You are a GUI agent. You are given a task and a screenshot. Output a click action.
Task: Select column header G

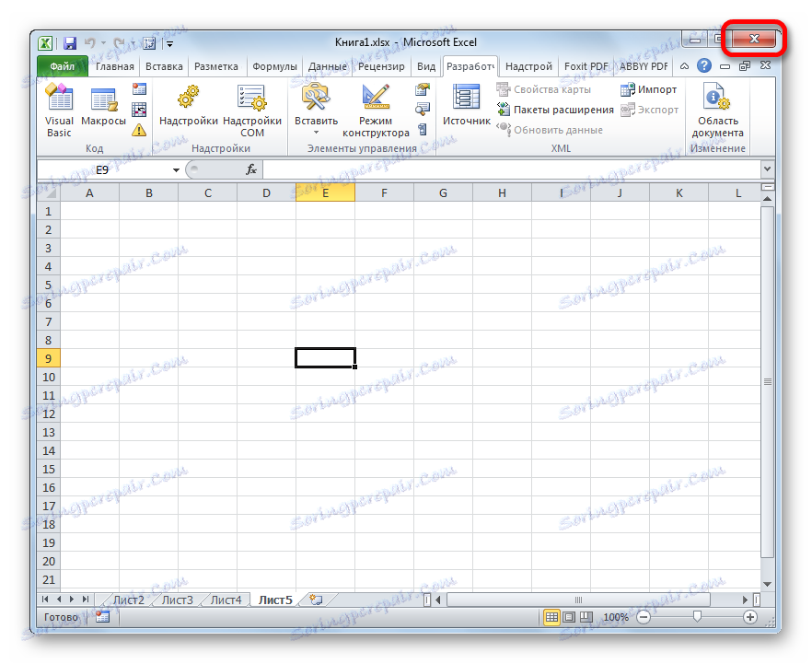(x=443, y=193)
